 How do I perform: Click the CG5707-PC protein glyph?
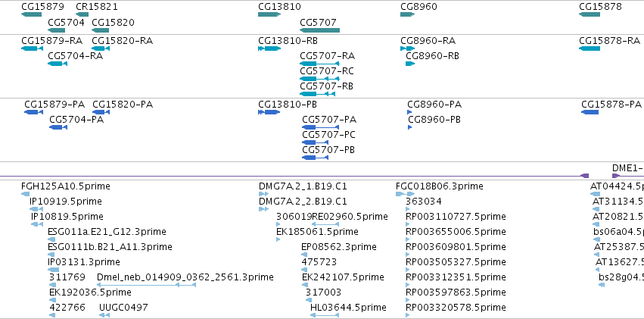pos(315,142)
